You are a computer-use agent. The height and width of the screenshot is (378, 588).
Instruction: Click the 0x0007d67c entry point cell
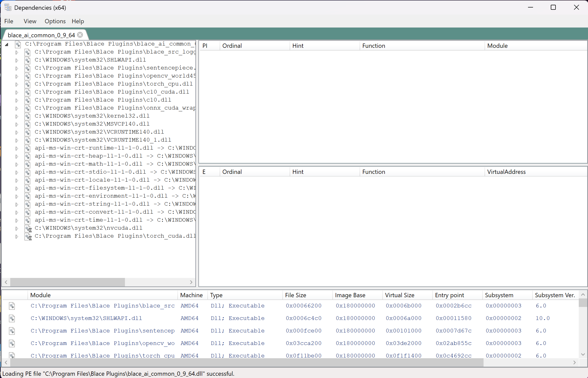[454, 331]
